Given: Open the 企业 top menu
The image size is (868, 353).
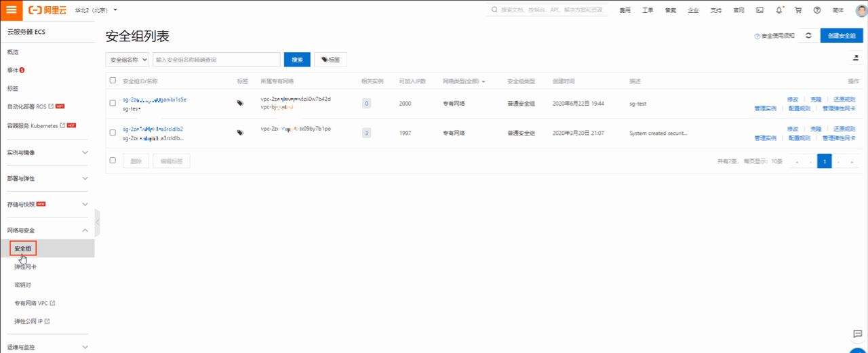Looking at the screenshot, I should 693,10.
